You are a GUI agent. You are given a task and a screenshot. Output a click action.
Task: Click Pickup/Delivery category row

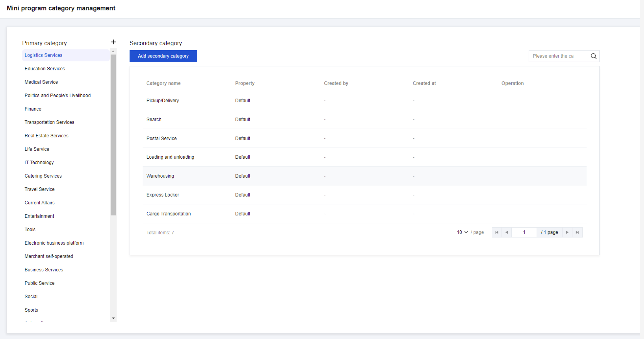[364, 101]
